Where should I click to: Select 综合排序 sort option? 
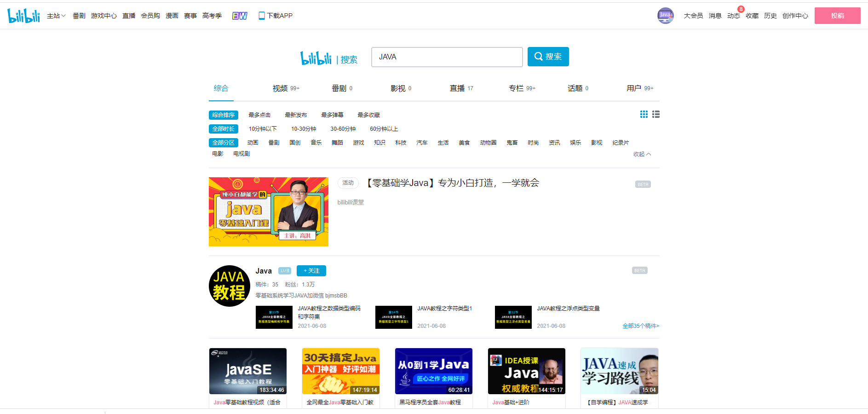click(x=224, y=115)
